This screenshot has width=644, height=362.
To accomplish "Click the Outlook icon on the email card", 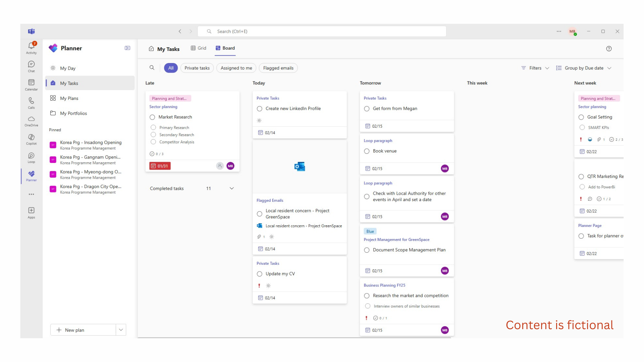I will (x=300, y=167).
